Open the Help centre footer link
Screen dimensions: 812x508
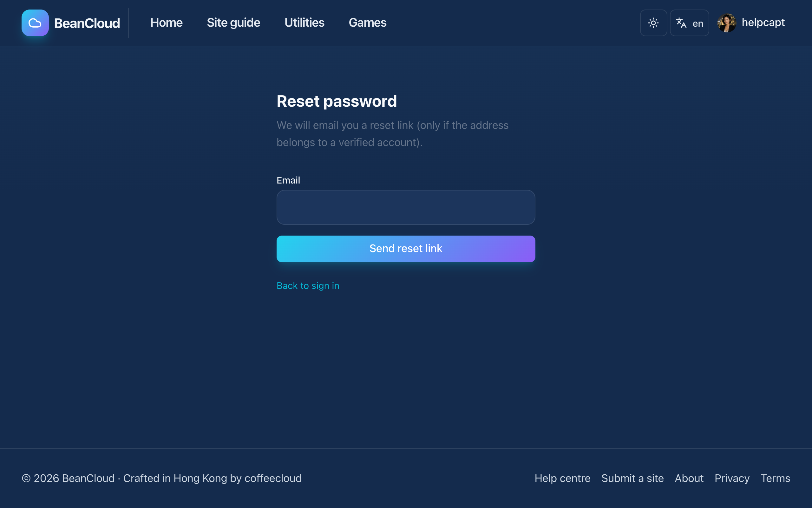[562, 478]
